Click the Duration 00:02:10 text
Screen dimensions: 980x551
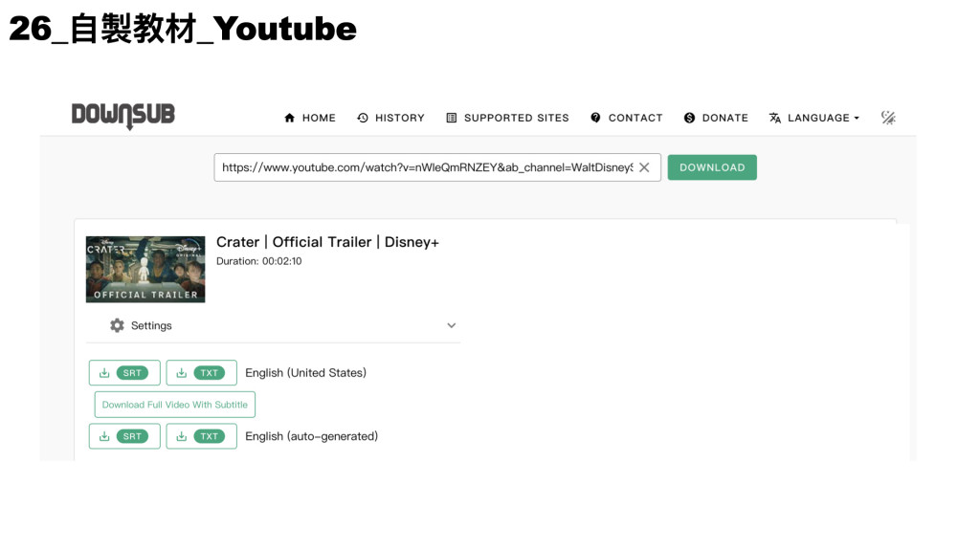[x=258, y=261]
